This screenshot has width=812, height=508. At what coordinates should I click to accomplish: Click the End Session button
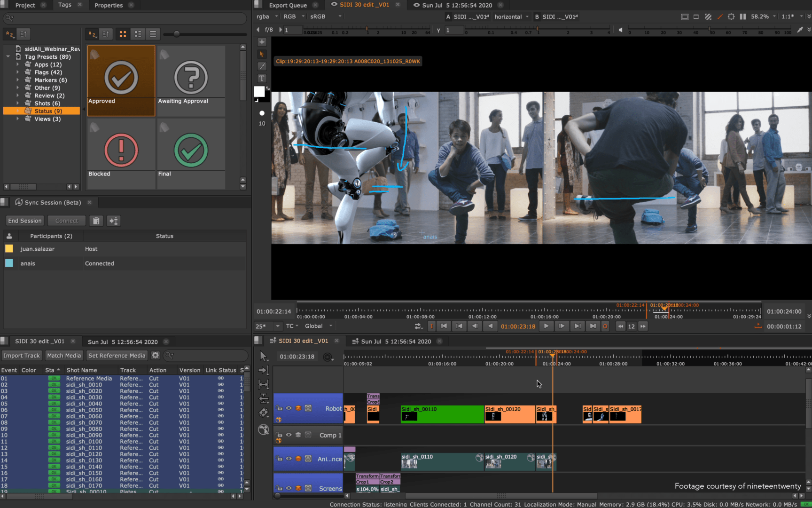(24, 220)
